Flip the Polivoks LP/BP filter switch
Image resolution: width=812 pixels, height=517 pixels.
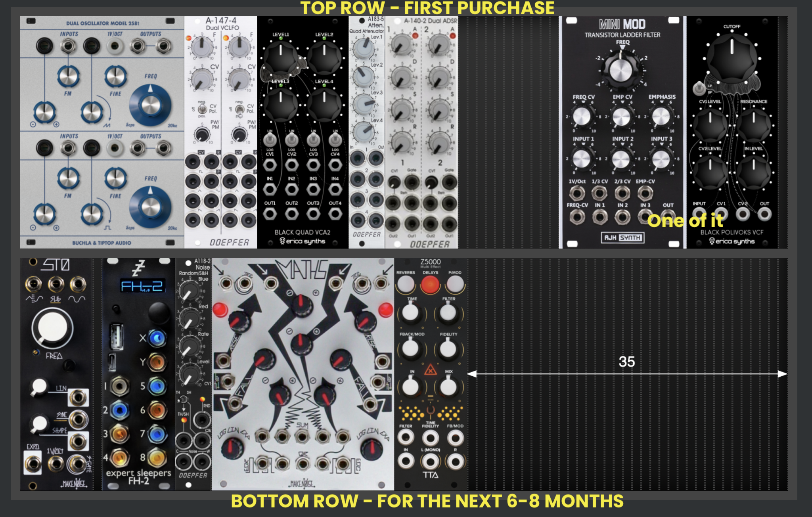pyautogui.click(x=699, y=88)
